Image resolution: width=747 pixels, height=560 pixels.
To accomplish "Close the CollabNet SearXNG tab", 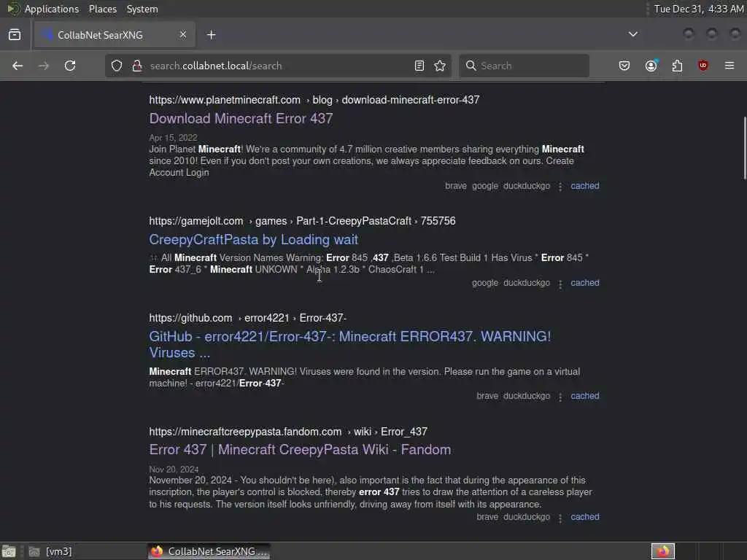I will click(183, 34).
